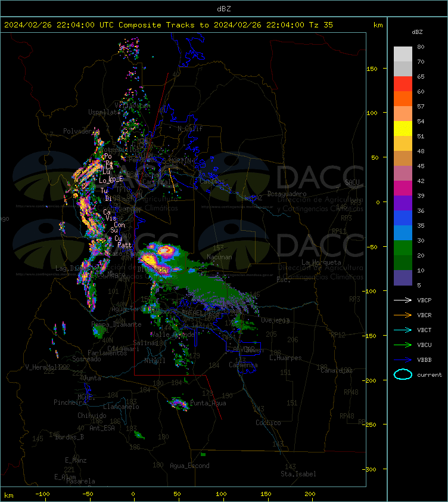Pick the slate purple 10 dBZ swatch
Image resolution: width=448 pixels, height=502 pixels.
[x=403, y=278]
